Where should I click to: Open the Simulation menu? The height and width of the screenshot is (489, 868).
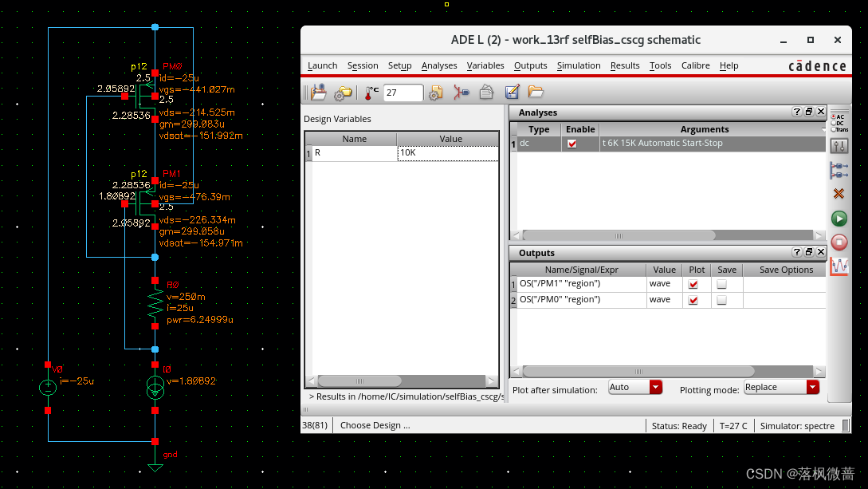coord(579,65)
